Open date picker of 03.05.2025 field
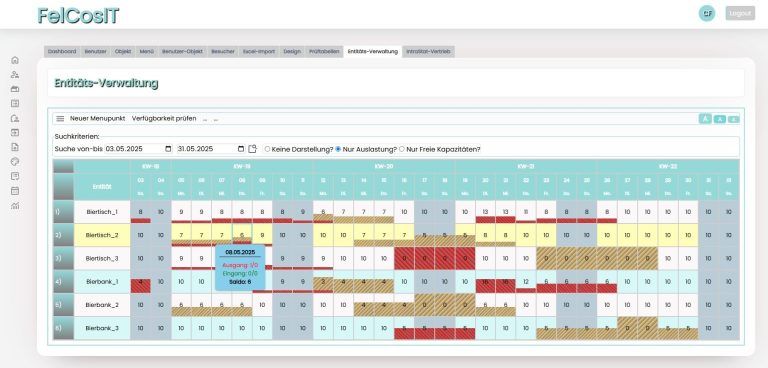Viewport: 768px width, 368px height. tap(168, 149)
